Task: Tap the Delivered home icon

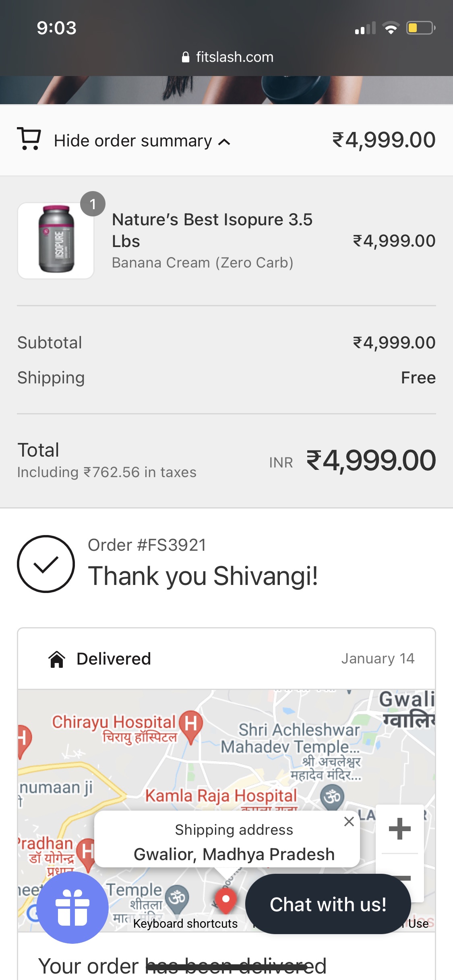Action: click(x=57, y=659)
